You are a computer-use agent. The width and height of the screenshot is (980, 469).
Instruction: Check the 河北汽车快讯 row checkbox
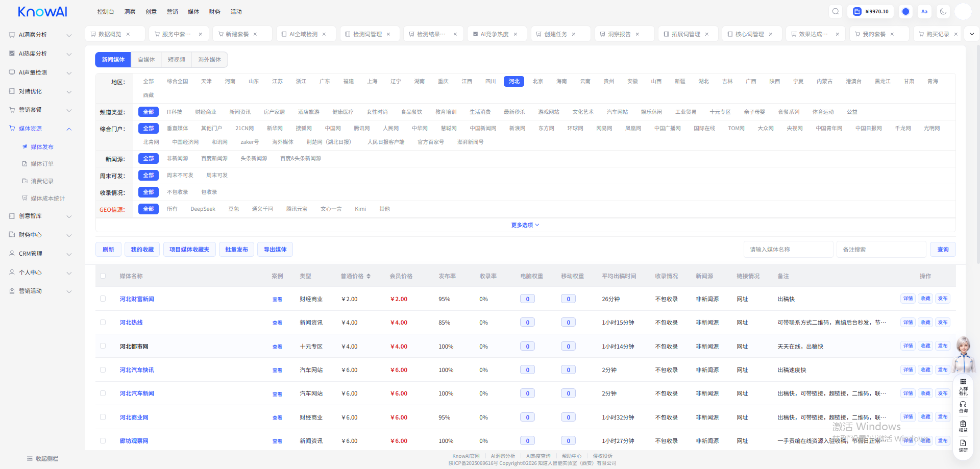point(103,370)
